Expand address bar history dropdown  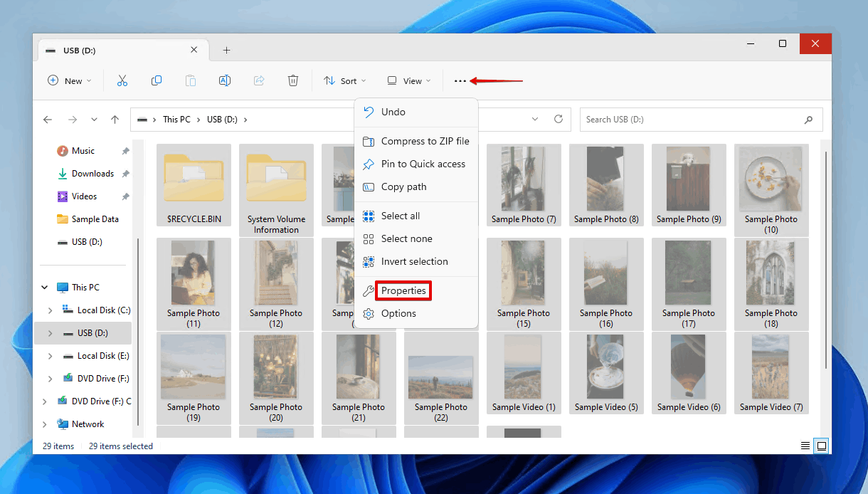click(x=536, y=120)
